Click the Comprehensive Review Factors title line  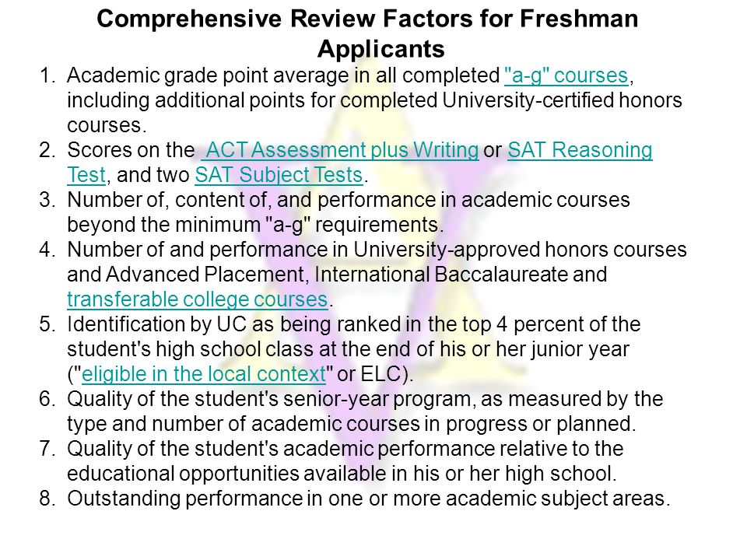tap(367, 19)
